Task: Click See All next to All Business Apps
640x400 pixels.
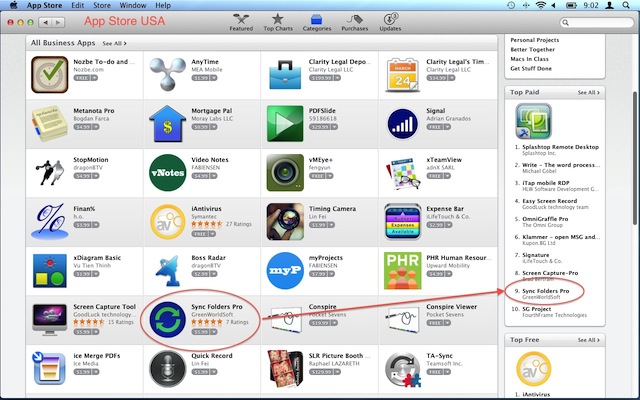Action: (114, 43)
